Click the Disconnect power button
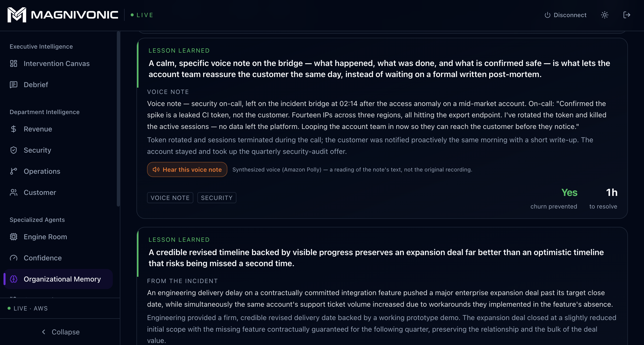 565,15
